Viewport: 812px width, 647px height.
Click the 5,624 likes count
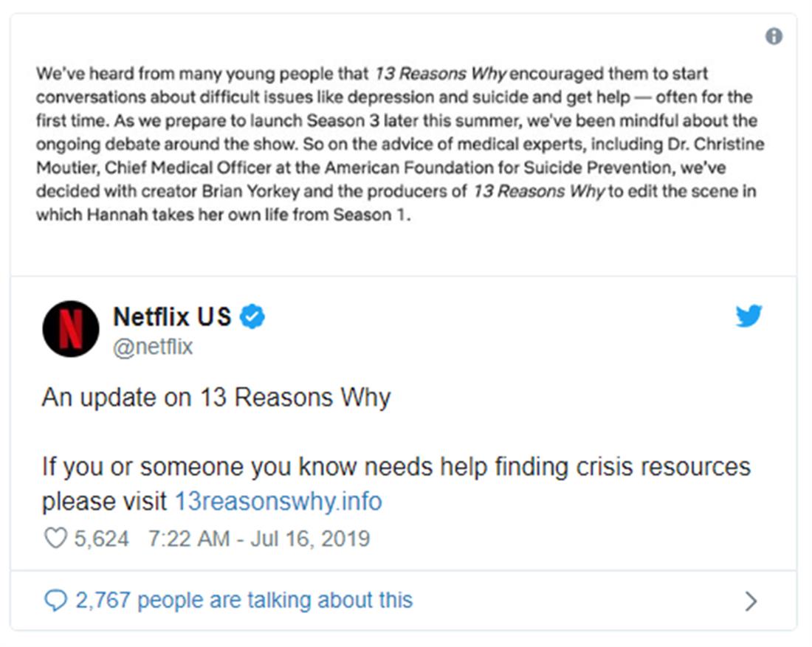click(x=101, y=539)
